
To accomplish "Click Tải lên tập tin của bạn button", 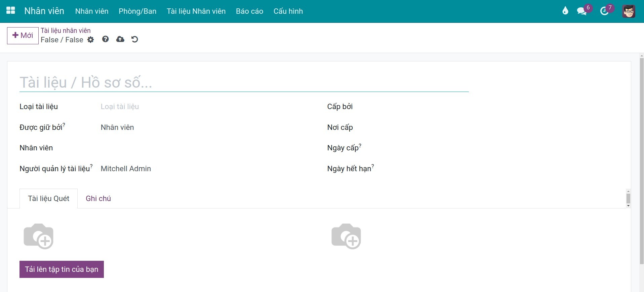I will [62, 269].
